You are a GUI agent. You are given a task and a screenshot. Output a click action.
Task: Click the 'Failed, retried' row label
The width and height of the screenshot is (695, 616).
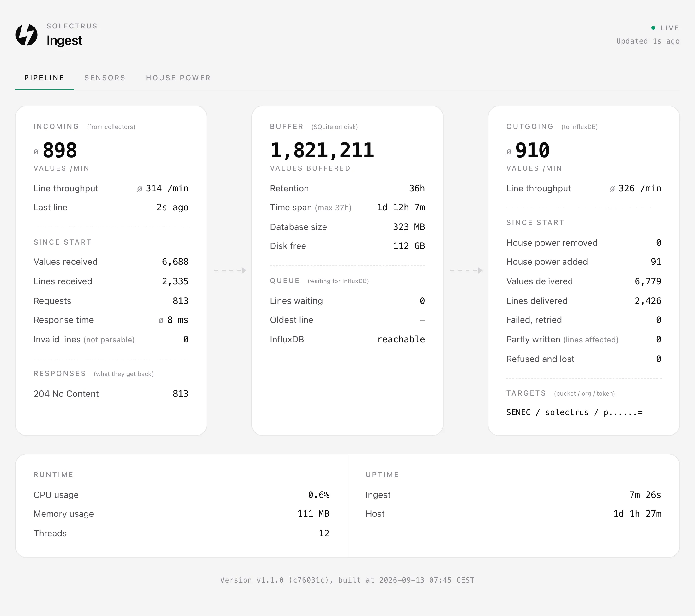coord(534,320)
